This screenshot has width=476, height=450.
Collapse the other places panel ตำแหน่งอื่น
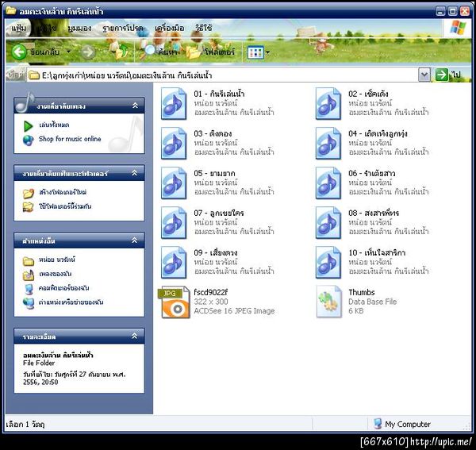[x=135, y=240]
